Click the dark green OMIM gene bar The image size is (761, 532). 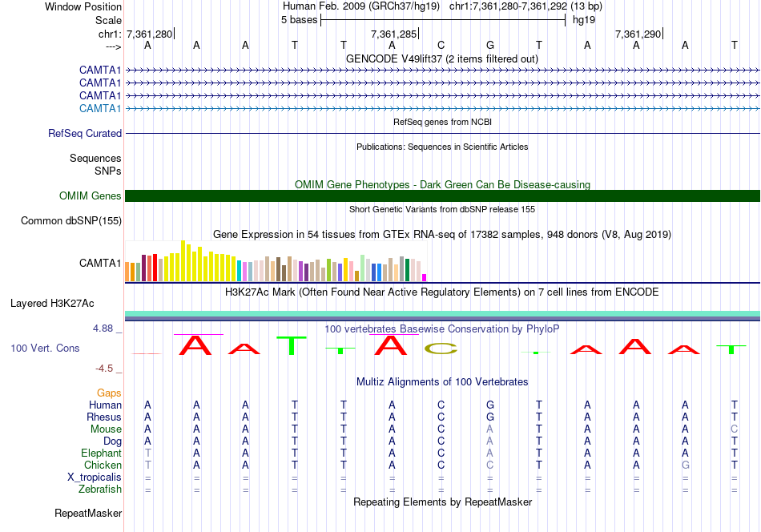click(442, 195)
